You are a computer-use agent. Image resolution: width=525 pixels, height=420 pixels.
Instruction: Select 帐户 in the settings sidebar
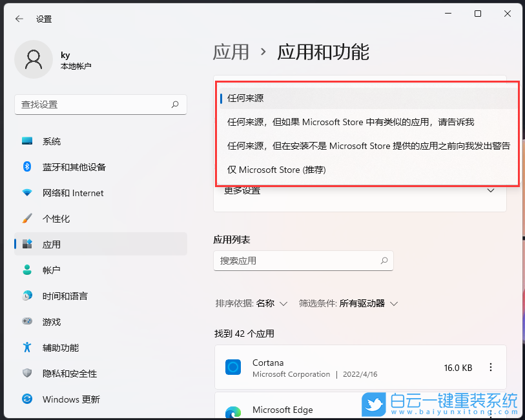coord(48,270)
